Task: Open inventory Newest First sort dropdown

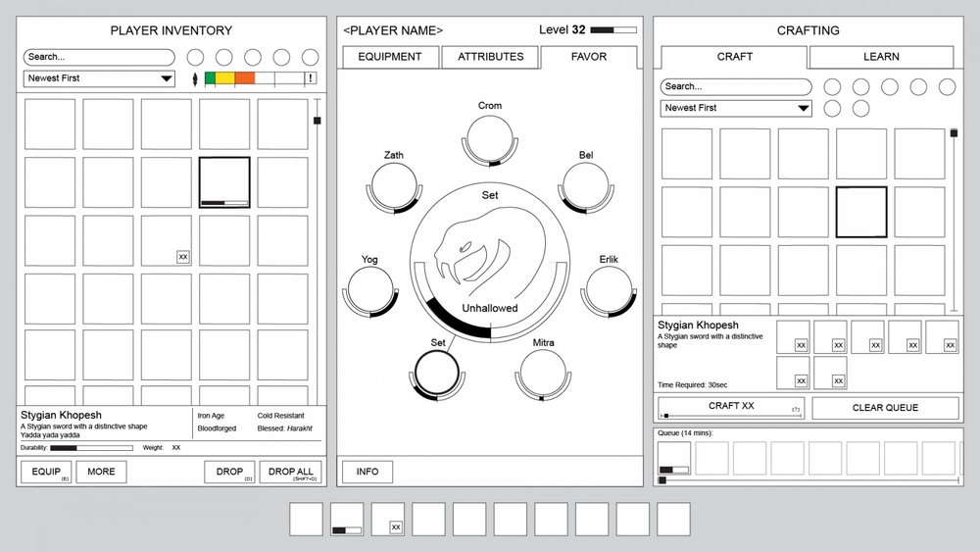Action: (x=99, y=78)
